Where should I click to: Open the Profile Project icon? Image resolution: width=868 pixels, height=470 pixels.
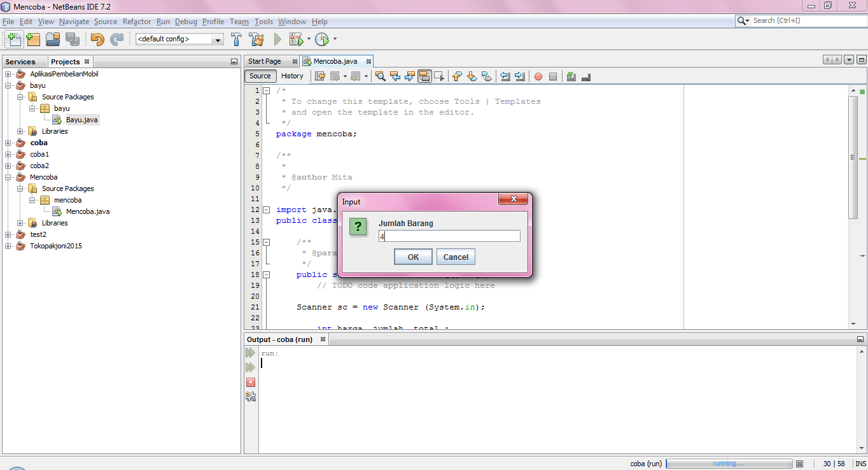(323, 39)
